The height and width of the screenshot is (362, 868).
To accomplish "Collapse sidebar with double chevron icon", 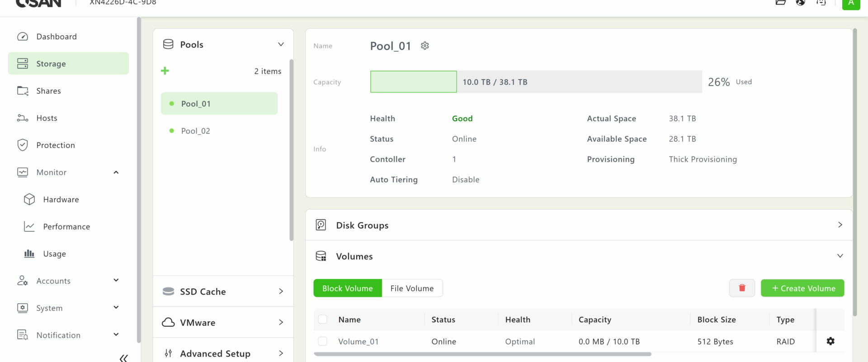I will click(x=123, y=358).
